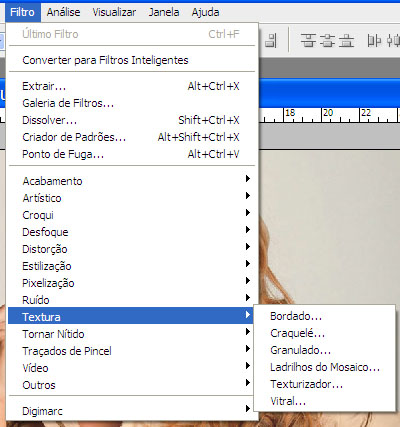The width and height of the screenshot is (400, 427).
Task: Select the Extrair... filter command
Action: tap(132, 86)
